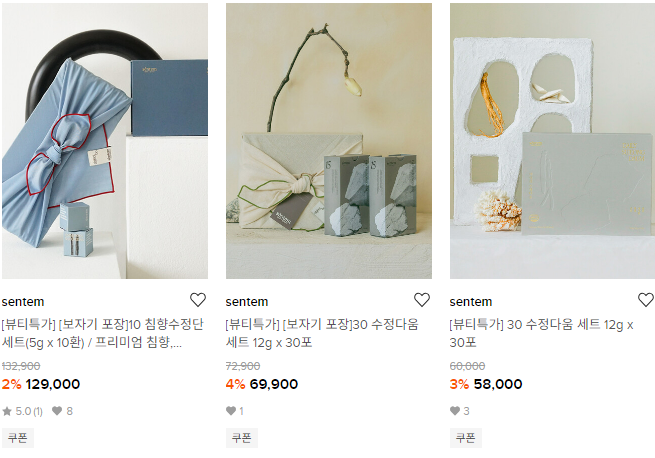
Task: Toggle wishlist heart on 58,000 won product
Action: pos(645,300)
